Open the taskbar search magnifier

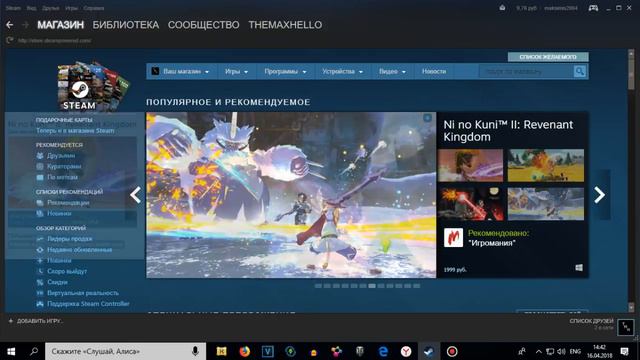point(34,351)
